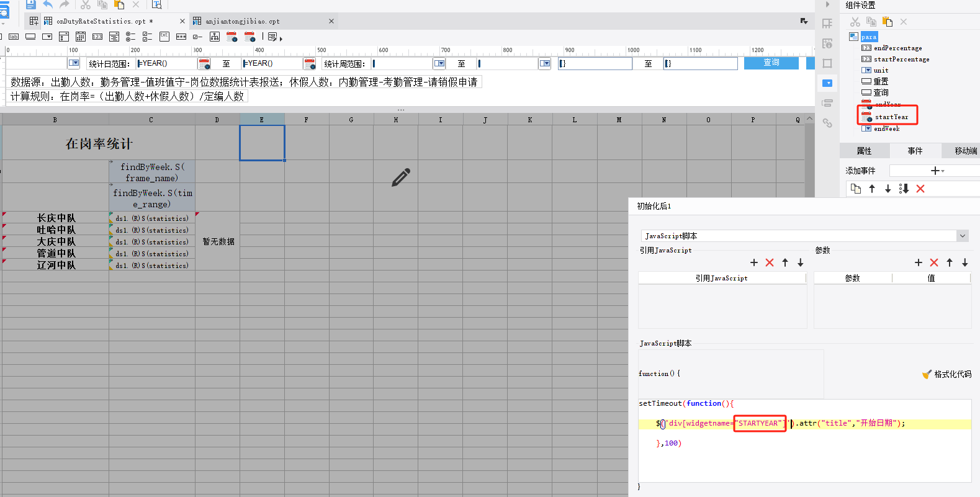980x497 pixels.
Task: Add a checkbox group widget from the widget bar
Action: [147, 37]
